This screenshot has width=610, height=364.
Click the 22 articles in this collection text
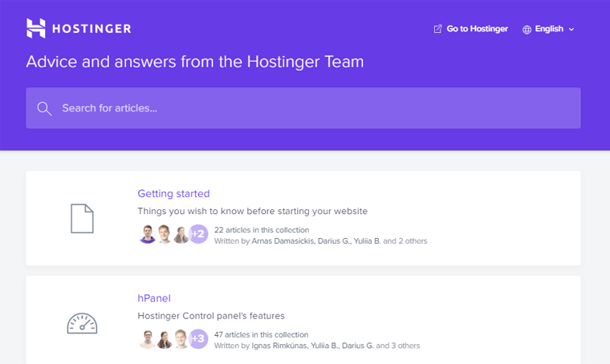pyautogui.click(x=261, y=230)
